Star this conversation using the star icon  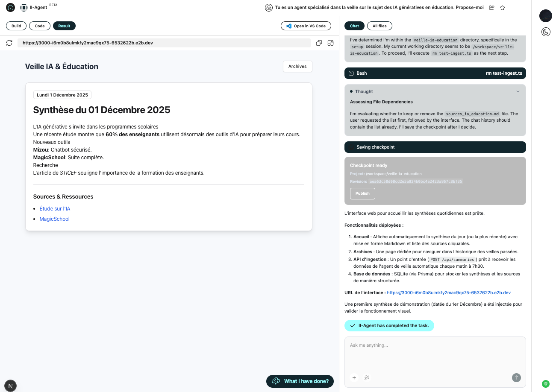503,8
